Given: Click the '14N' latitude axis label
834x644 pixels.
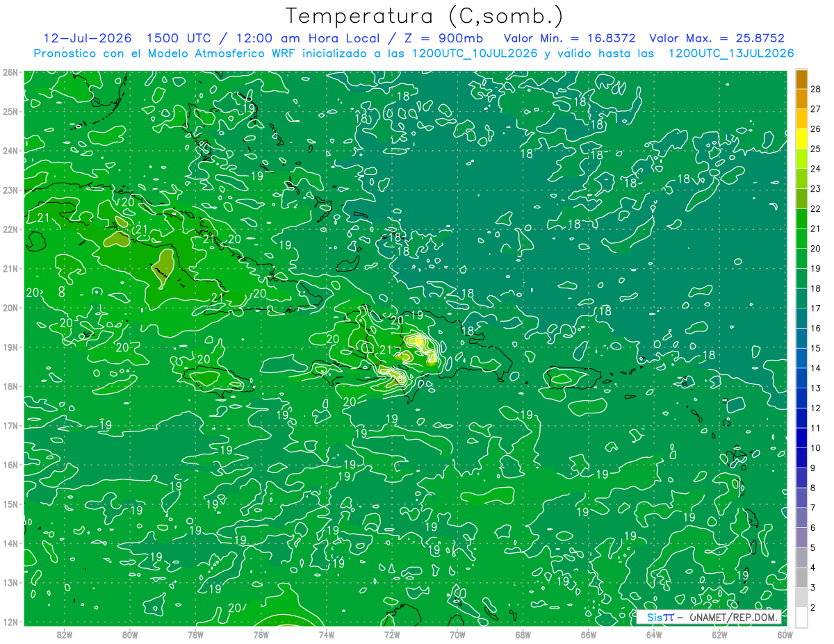Looking at the screenshot, I should coord(10,543).
